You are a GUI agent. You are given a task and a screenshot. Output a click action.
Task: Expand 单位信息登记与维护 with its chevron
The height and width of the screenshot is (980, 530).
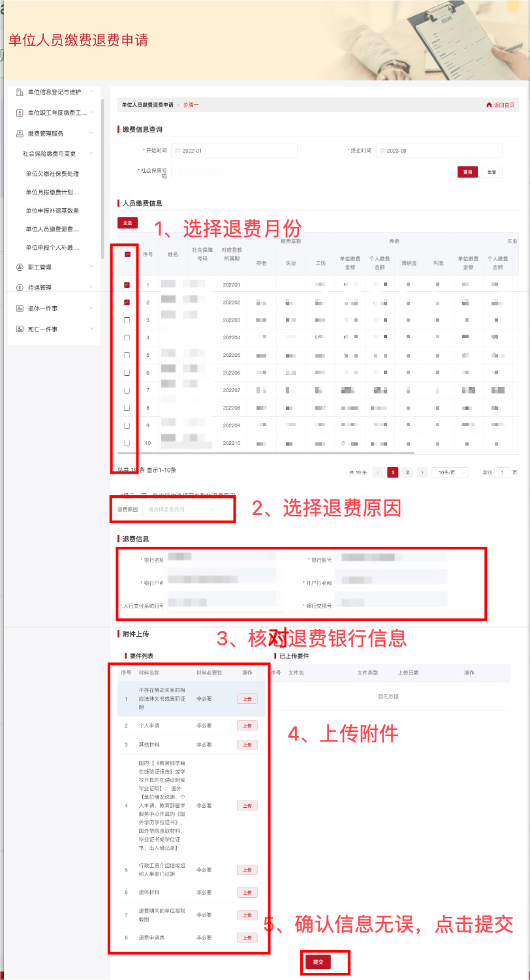tap(91, 92)
